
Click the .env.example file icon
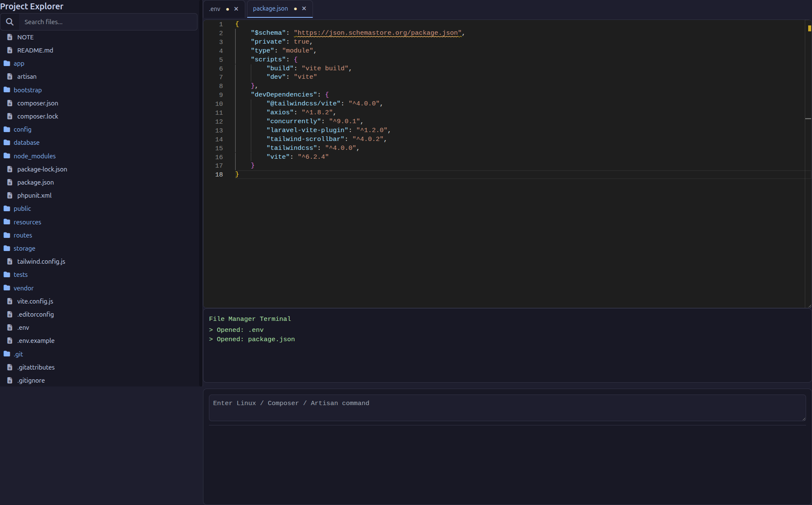tap(10, 340)
